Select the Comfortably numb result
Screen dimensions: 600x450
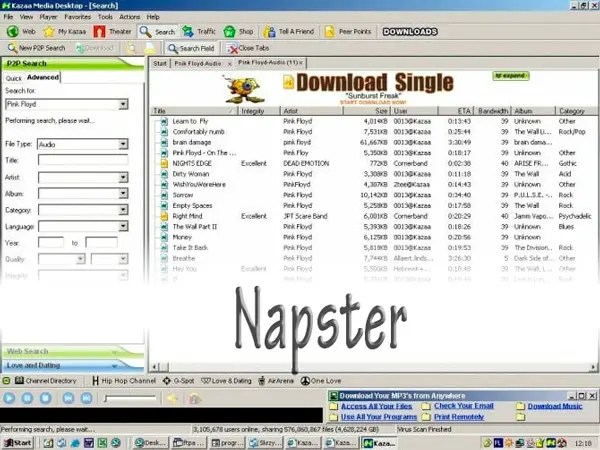coord(198,132)
